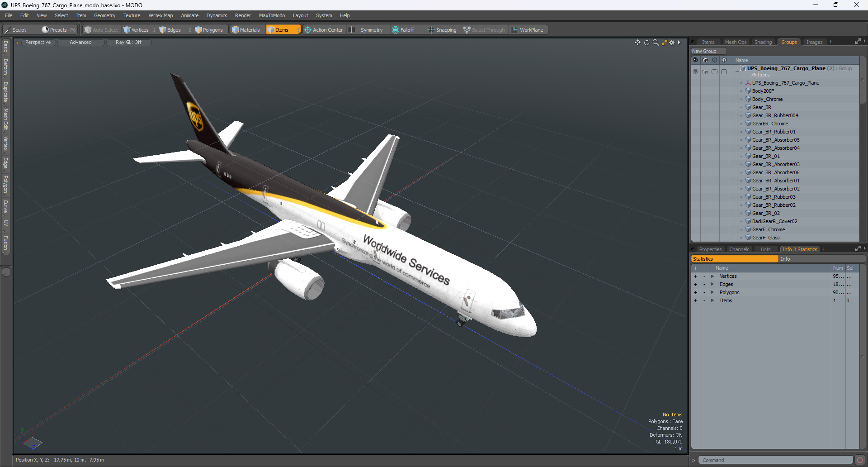Click the camera render column header
The image size is (868, 467).
(705, 60)
